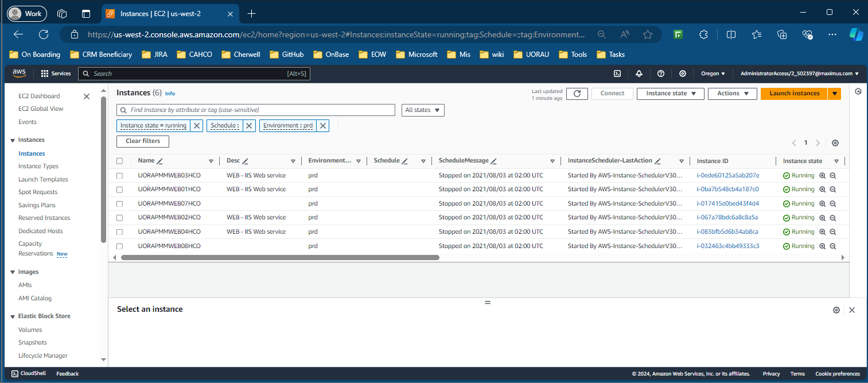Viewport: 868px width, 383px height.
Task: Open the Edge Copilot icon
Action: click(857, 34)
